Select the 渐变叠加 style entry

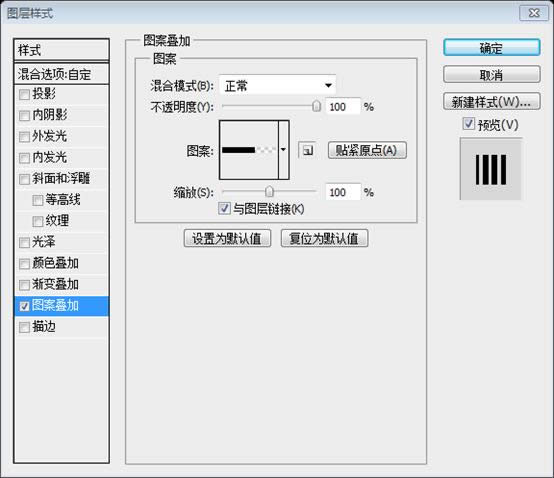click(x=61, y=285)
